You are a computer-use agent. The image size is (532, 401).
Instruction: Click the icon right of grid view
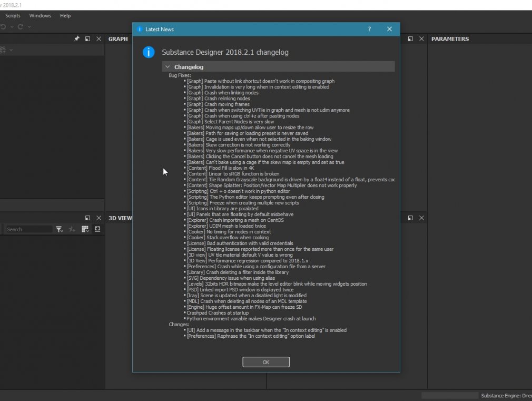click(97, 229)
